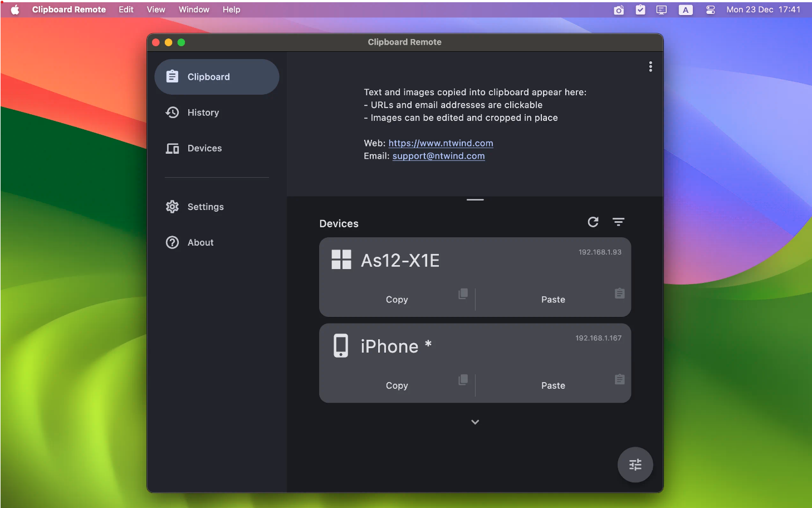Click the green full-screen window button
812x508 pixels.
[x=181, y=42]
